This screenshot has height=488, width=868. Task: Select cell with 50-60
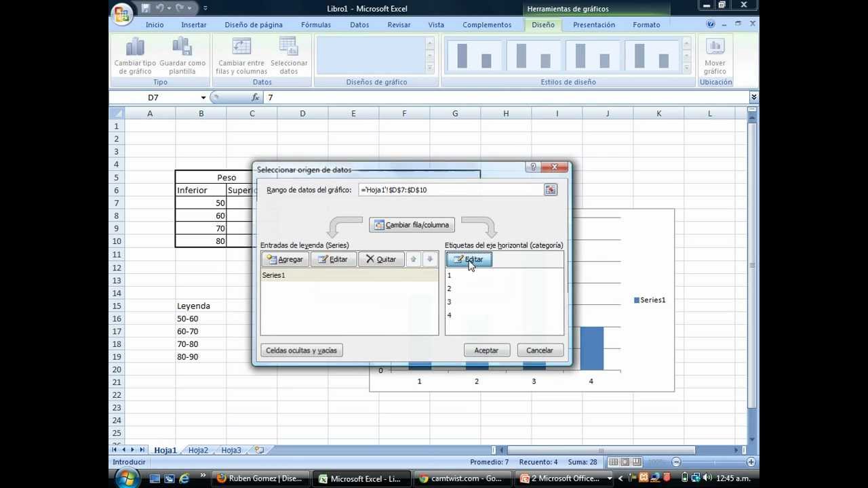[x=201, y=319]
